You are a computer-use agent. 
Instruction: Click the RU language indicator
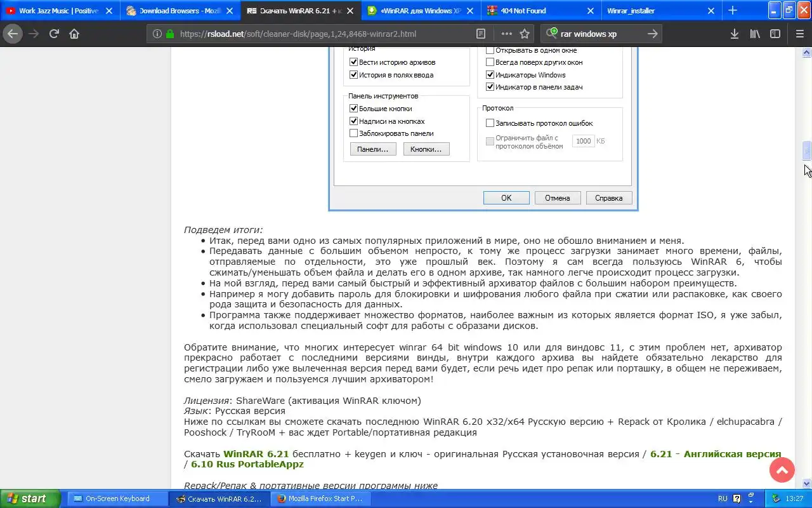point(723,498)
